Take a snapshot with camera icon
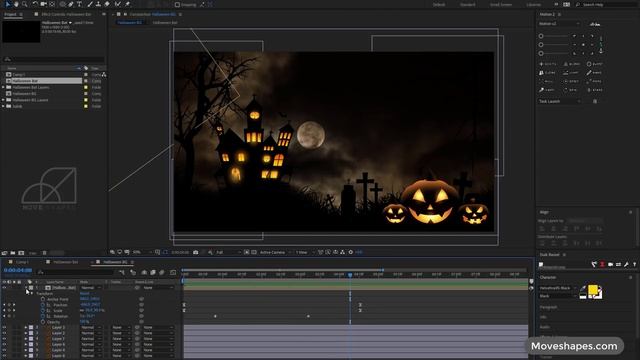Screen dimensions: 640x360 pyautogui.click(x=196, y=252)
